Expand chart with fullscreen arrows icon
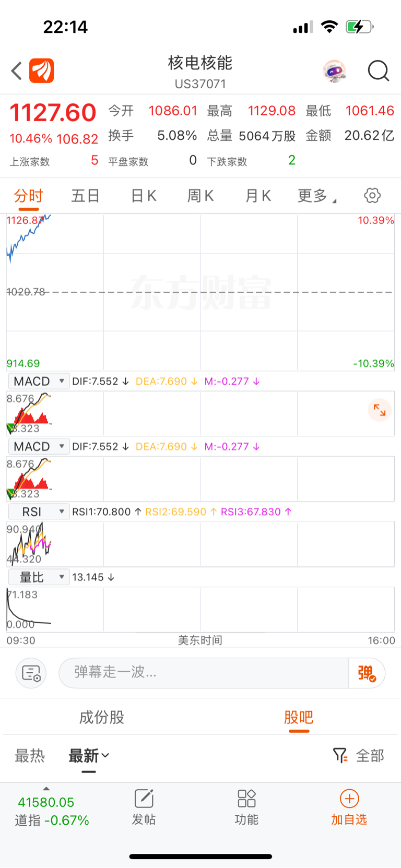The height and width of the screenshot is (868, 401). 380,411
